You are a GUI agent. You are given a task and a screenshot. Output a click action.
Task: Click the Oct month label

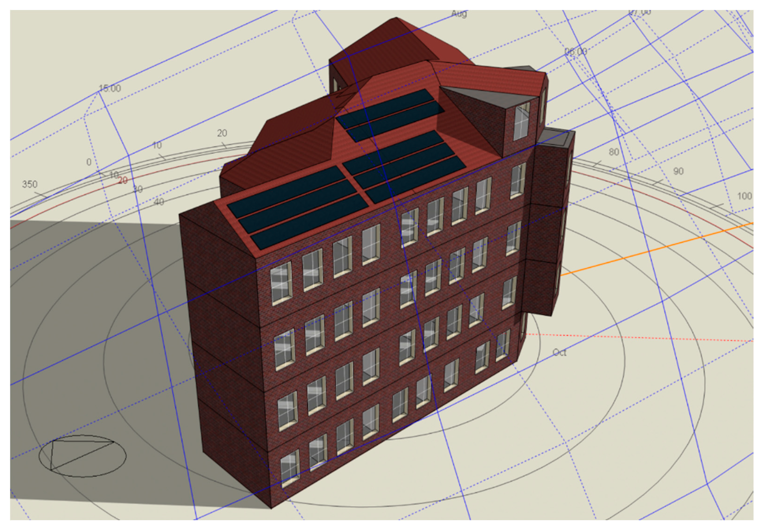pos(559,353)
